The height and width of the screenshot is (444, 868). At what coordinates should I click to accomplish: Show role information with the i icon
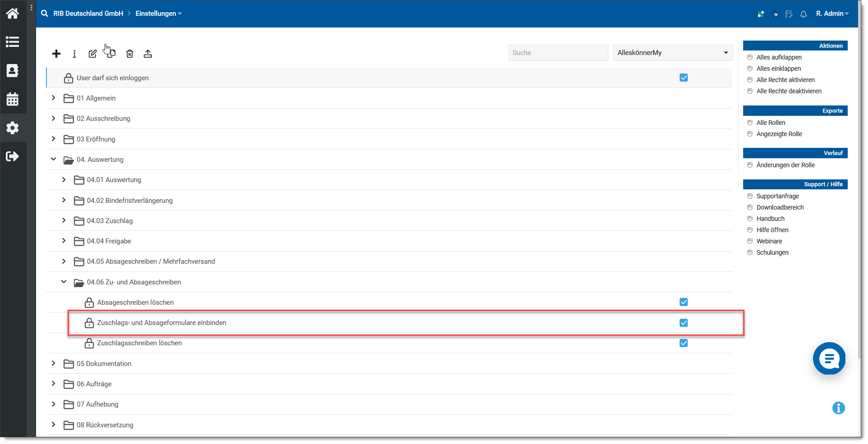[x=74, y=54]
